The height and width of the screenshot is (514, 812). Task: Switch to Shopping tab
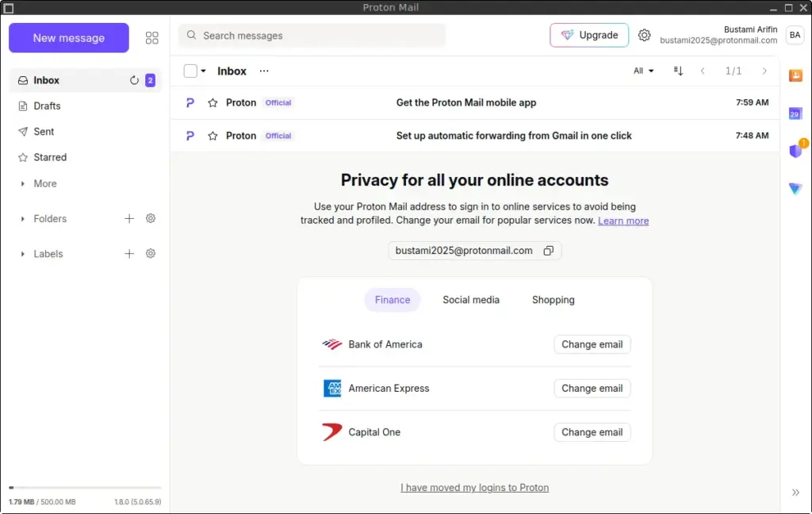[553, 300]
